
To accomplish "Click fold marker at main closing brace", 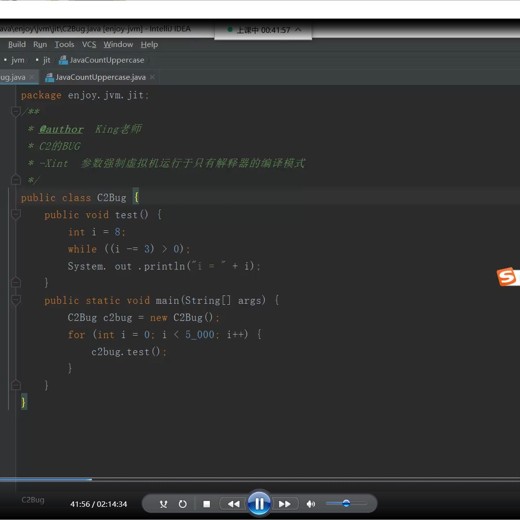I will point(15,385).
